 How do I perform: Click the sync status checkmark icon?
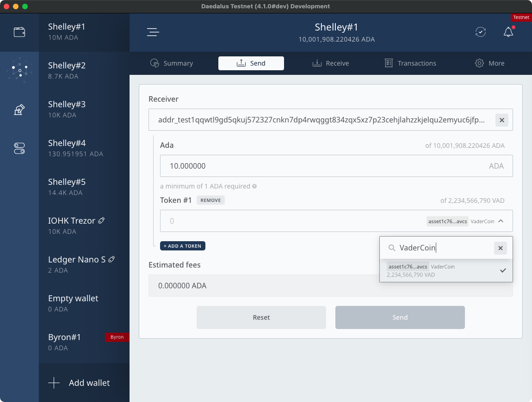click(480, 32)
